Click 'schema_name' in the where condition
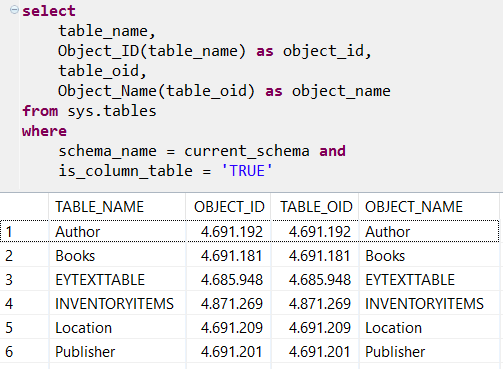Image resolution: width=503 pixels, height=369 pixels. (107, 151)
